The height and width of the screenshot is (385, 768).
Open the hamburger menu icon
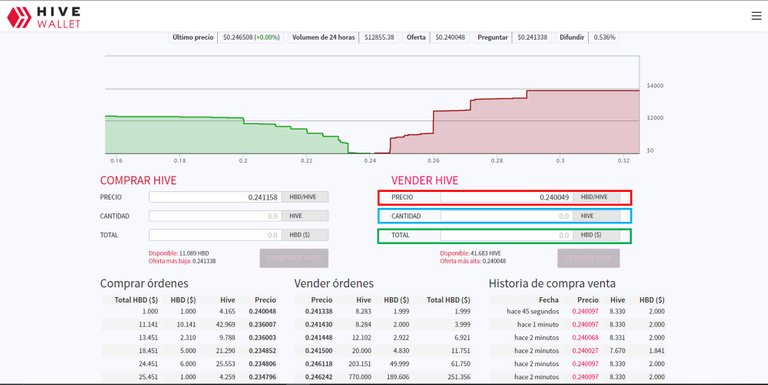[x=756, y=16]
